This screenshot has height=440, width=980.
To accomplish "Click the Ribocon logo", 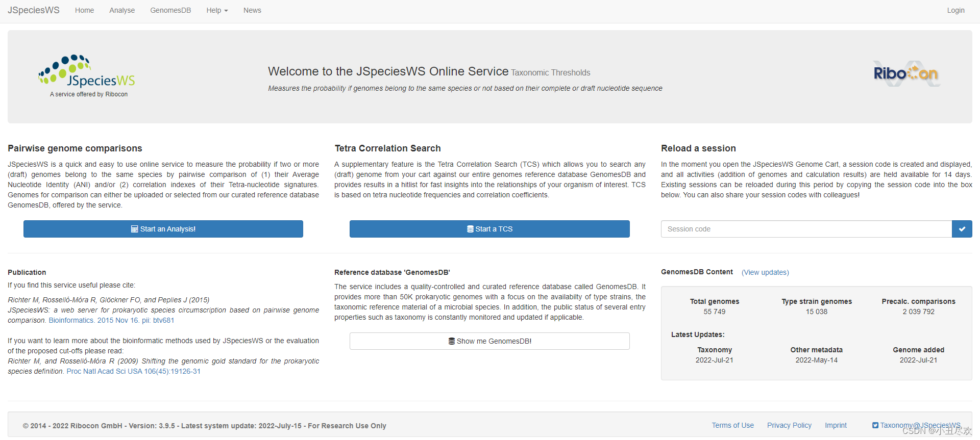I will coord(906,74).
